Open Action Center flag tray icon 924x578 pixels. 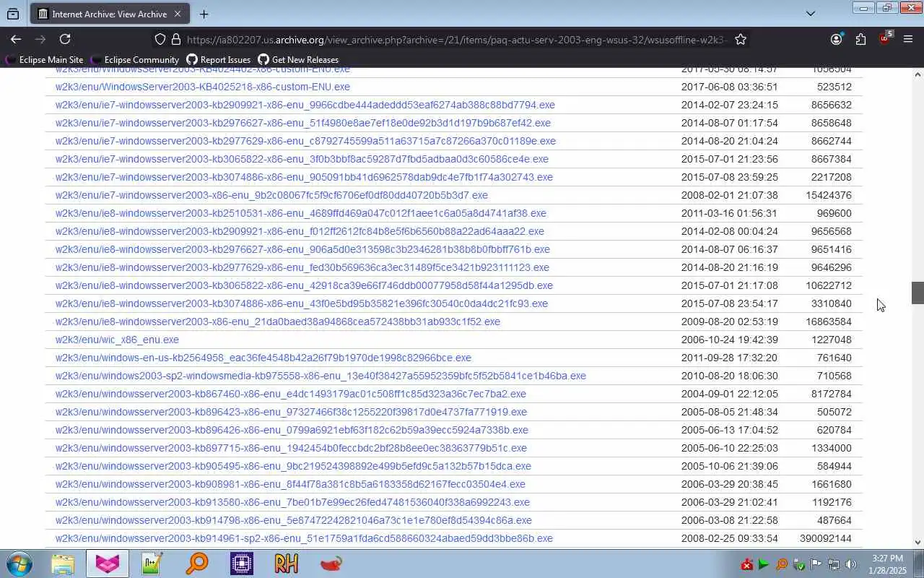(x=816, y=564)
